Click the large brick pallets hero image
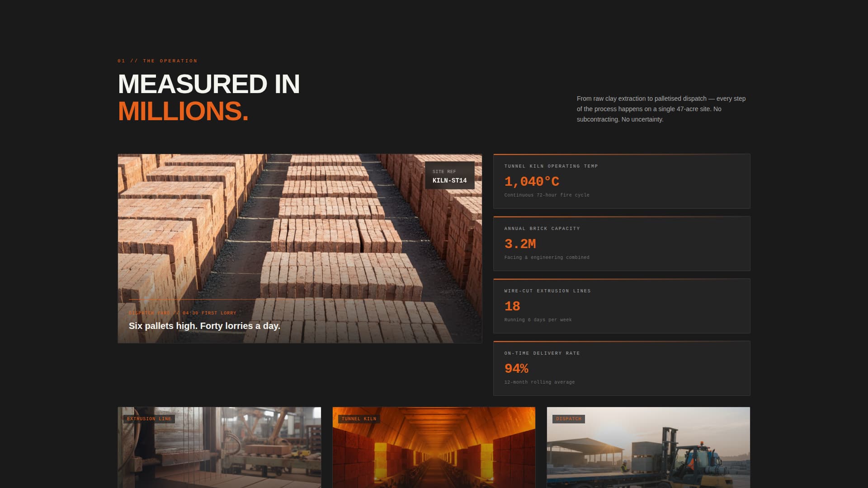The width and height of the screenshot is (868, 488). point(299,235)
